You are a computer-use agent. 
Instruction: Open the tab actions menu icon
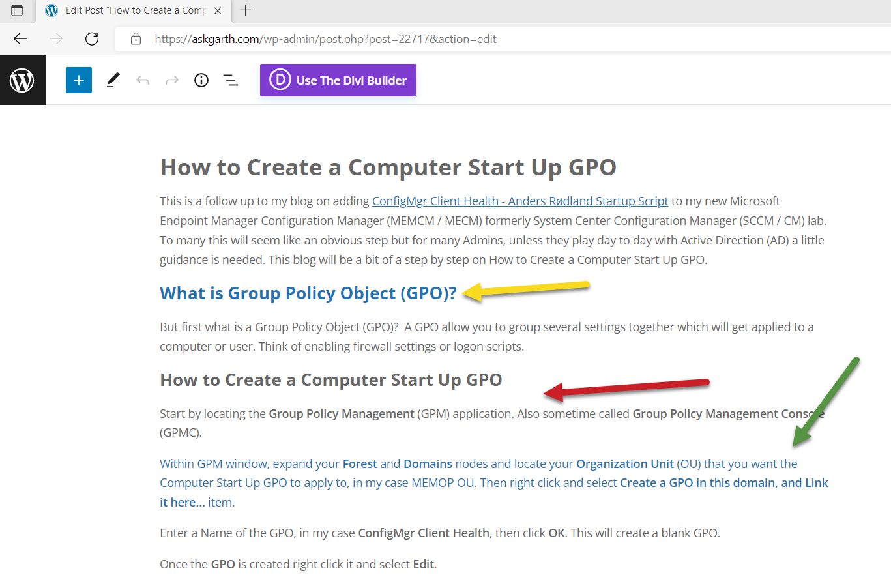coord(17,10)
